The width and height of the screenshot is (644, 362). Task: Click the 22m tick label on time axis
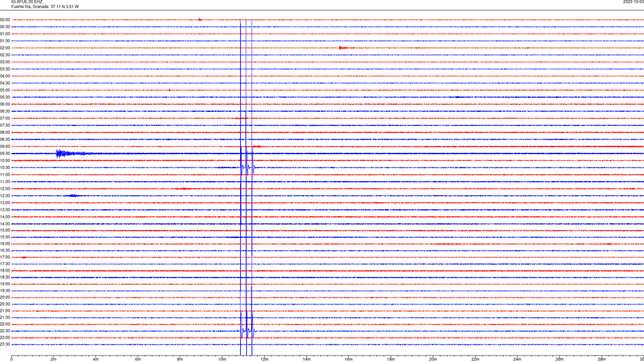pos(475,359)
